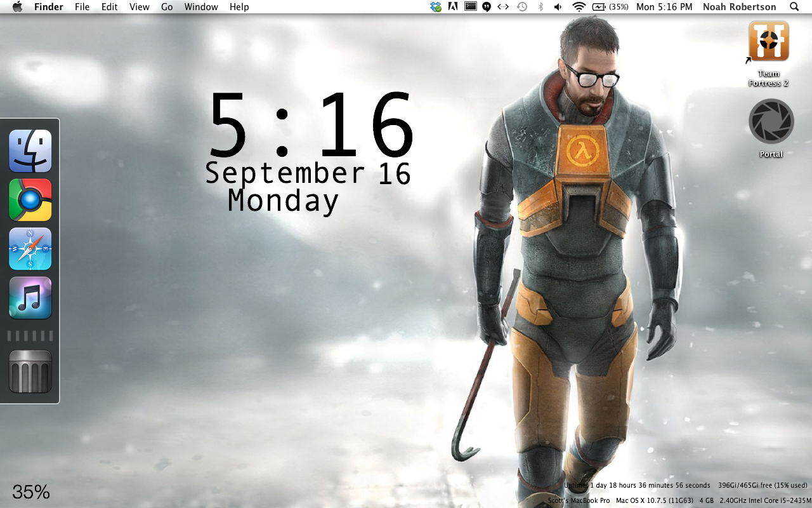
Task: Open the Apple menu
Action: coord(17,7)
